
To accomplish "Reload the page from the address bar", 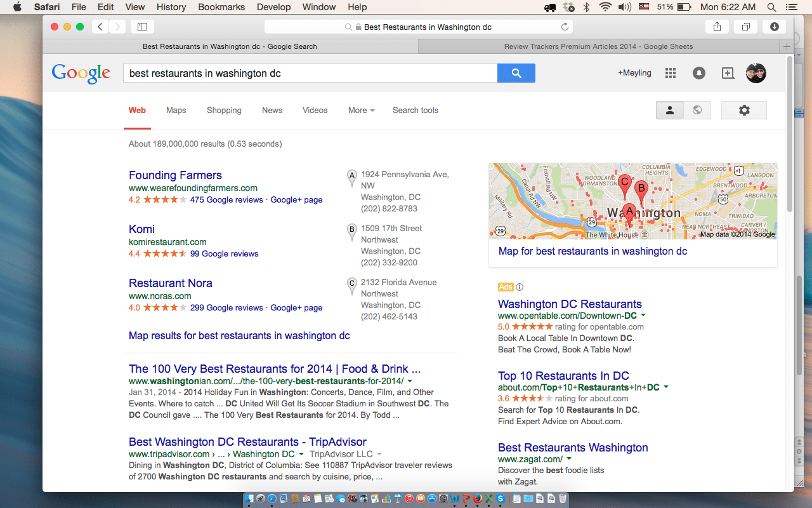I will (565, 27).
